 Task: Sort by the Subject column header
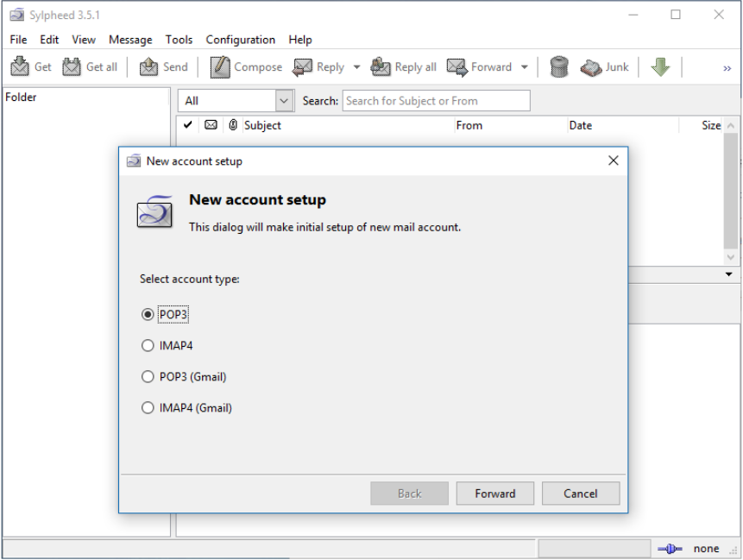[349, 125]
